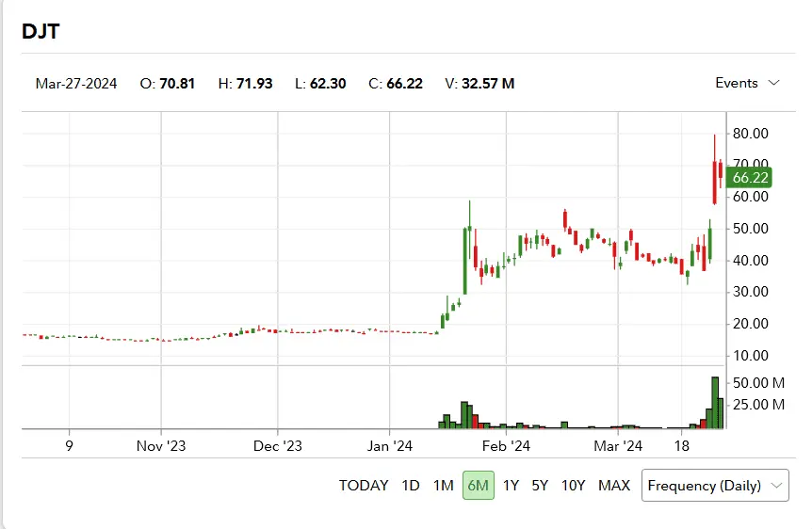Select the 1M time range

click(444, 486)
